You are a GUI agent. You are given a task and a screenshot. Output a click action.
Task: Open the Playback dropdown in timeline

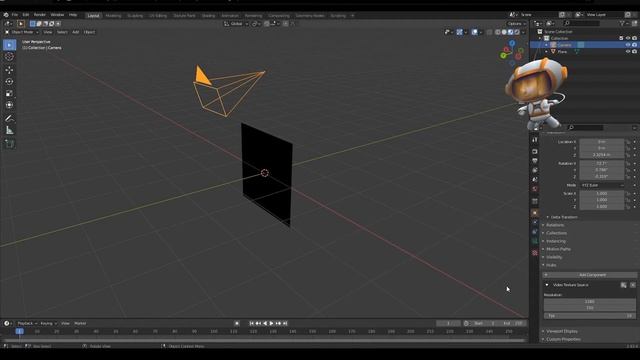click(27, 323)
